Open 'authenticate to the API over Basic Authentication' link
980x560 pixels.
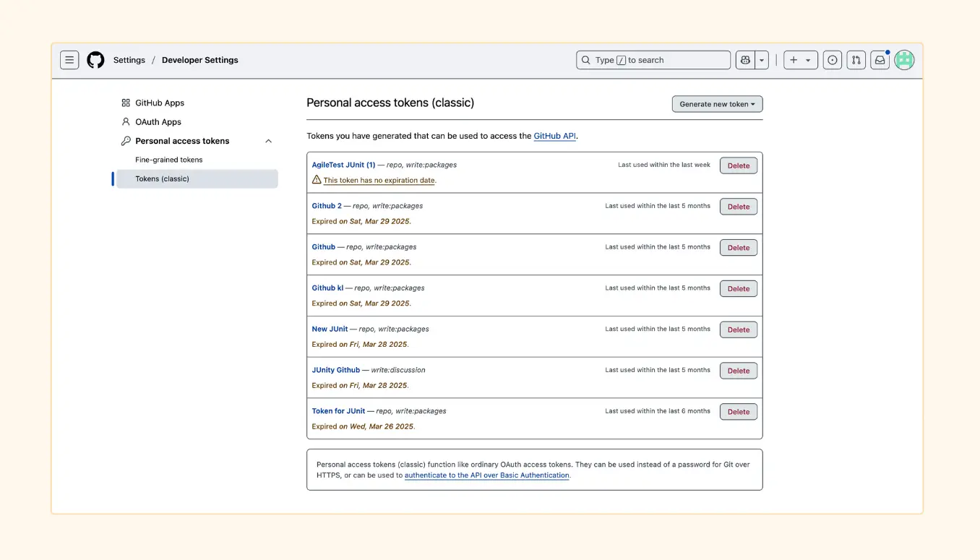(x=487, y=475)
